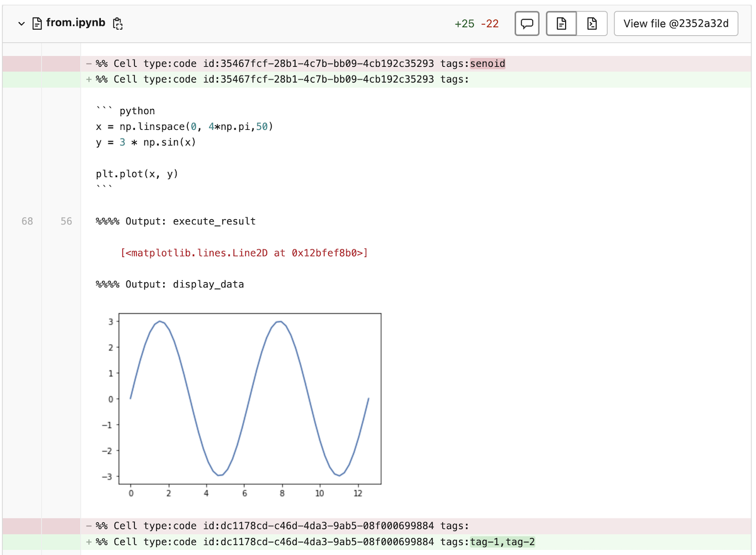The height and width of the screenshot is (555, 756).
Task: Select line number 56 in the gutter
Action: tap(66, 221)
